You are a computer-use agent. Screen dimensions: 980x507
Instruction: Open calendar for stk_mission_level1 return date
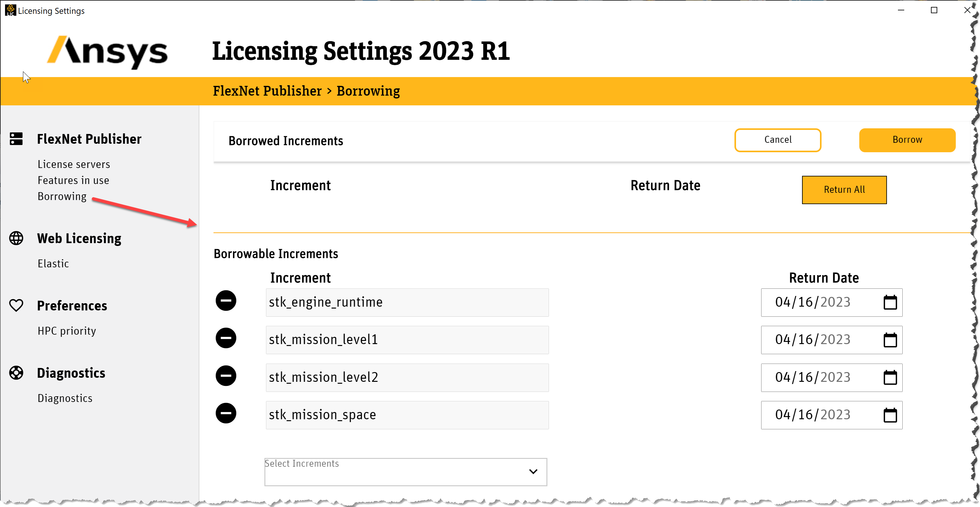[890, 340]
